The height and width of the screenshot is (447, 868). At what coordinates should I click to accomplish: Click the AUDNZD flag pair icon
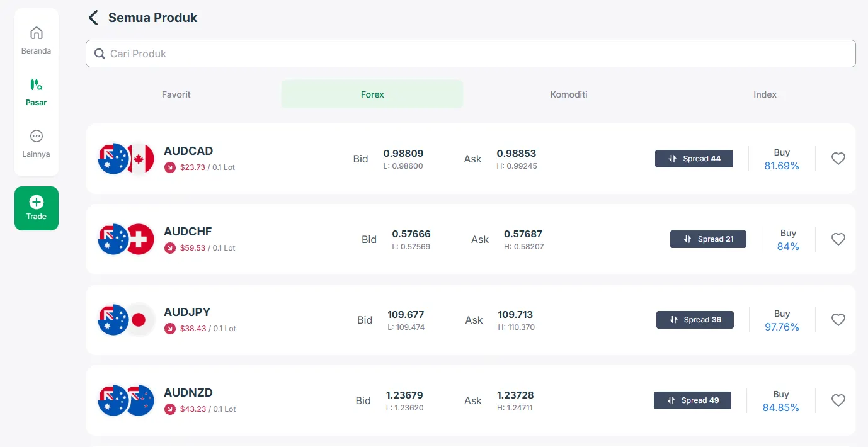(126, 400)
